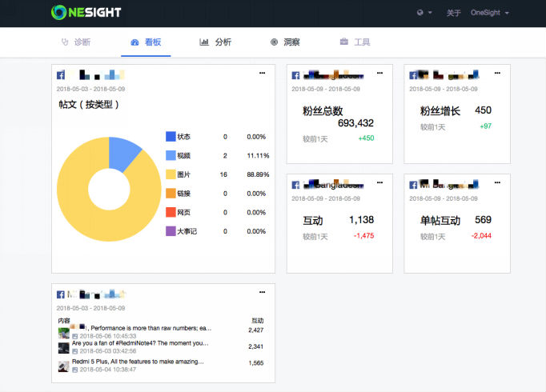The width and height of the screenshot is (546, 392).
Task: Click the 1,138 interaction value
Action: (x=361, y=220)
